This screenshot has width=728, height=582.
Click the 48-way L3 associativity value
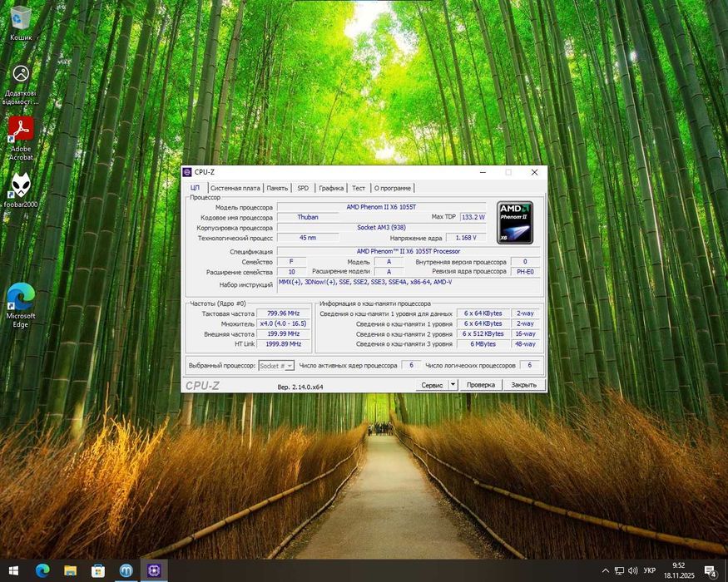525,344
